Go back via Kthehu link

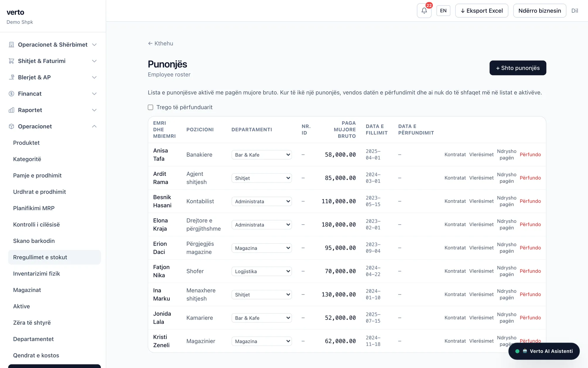pyautogui.click(x=161, y=43)
